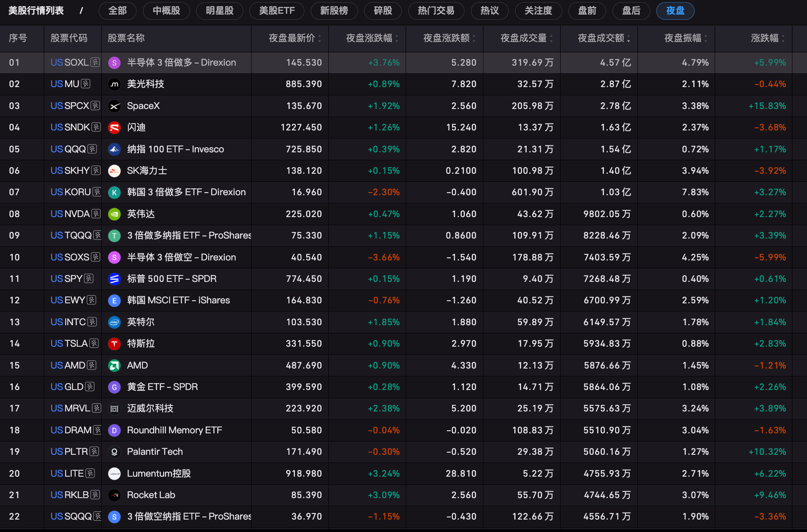Select the 热门交易 tab
The height and width of the screenshot is (532, 807).
[436, 11]
